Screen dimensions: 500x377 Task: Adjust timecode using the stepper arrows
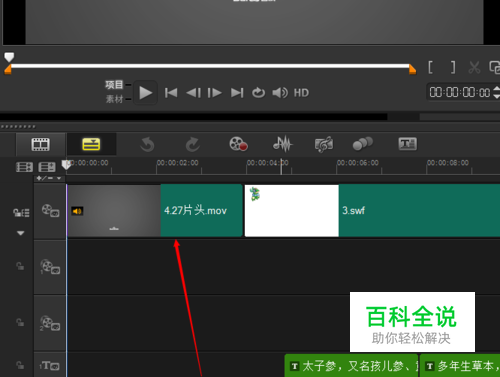496,92
